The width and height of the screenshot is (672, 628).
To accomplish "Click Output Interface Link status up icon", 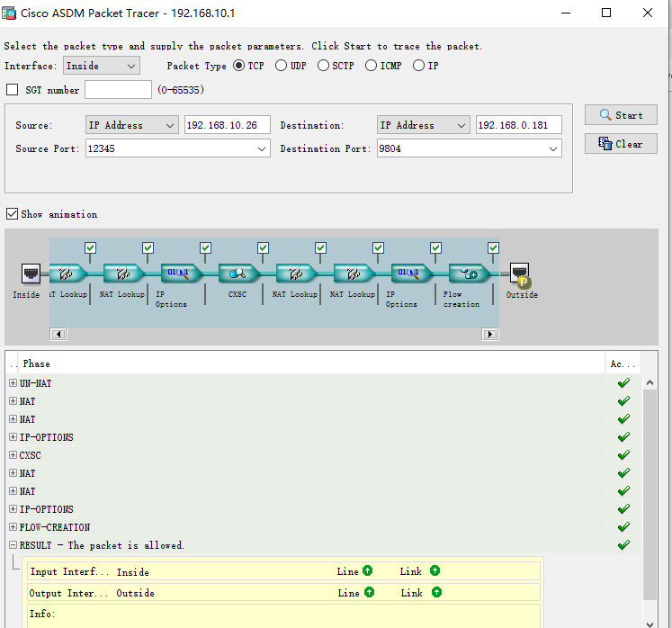I will (436, 592).
